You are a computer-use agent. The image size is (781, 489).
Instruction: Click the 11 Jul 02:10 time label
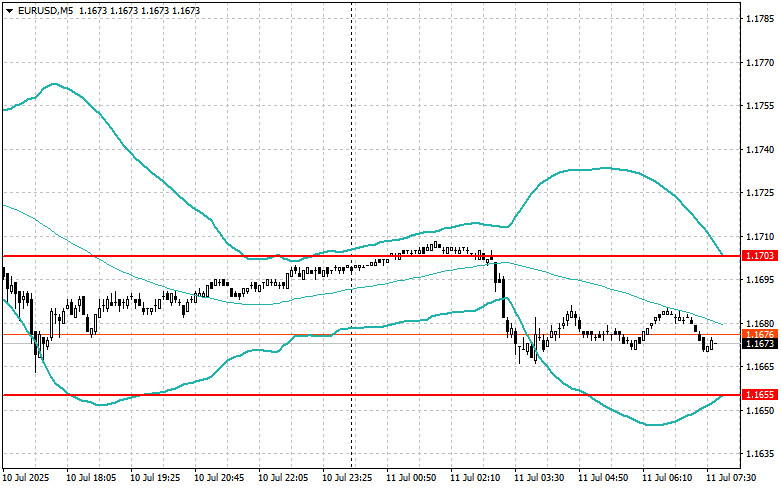click(x=475, y=478)
